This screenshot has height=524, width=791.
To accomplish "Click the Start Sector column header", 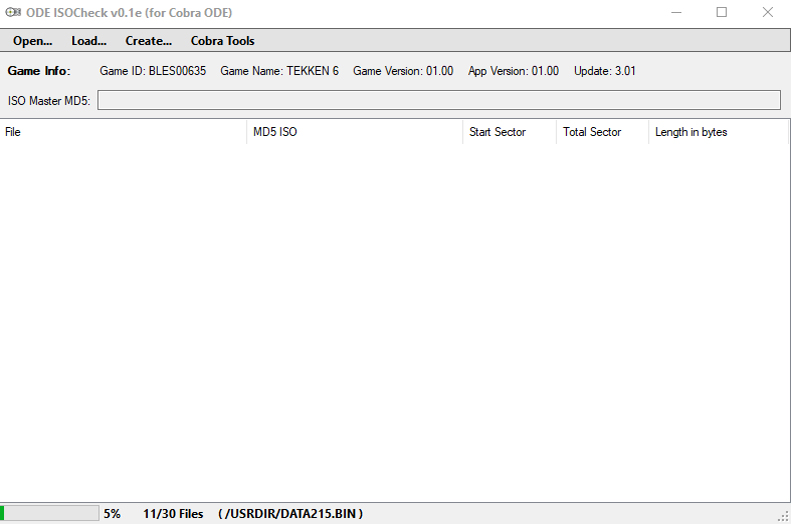I will click(509, 132).
